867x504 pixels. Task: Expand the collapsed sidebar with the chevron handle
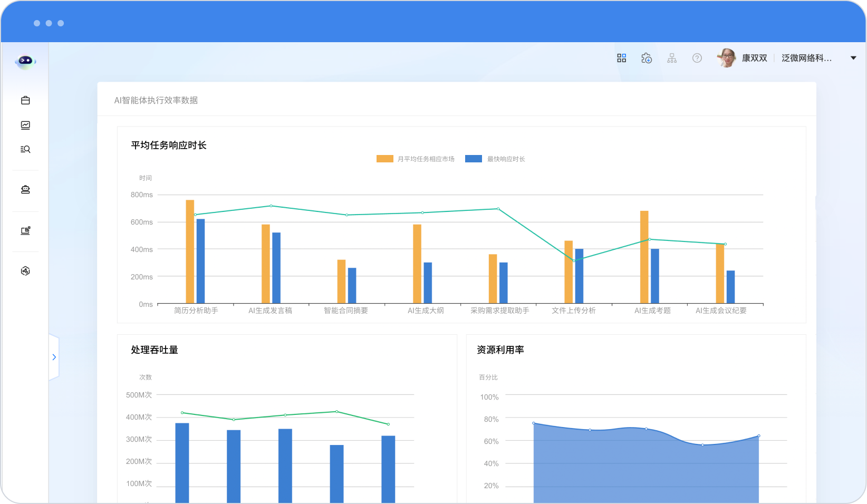[x=54, y=357]
